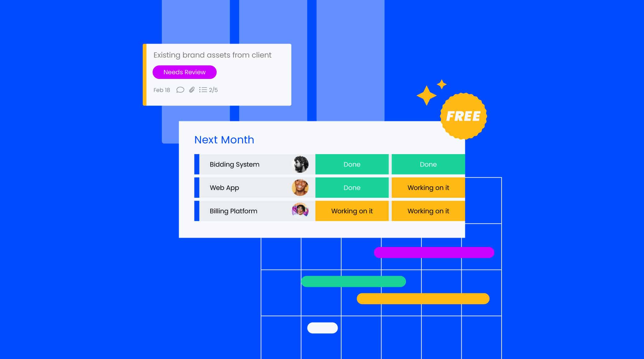Click the 'Needs Review' status button on task card
The width and height of the screenshot is (644, 359).
[x=185, y=72]
